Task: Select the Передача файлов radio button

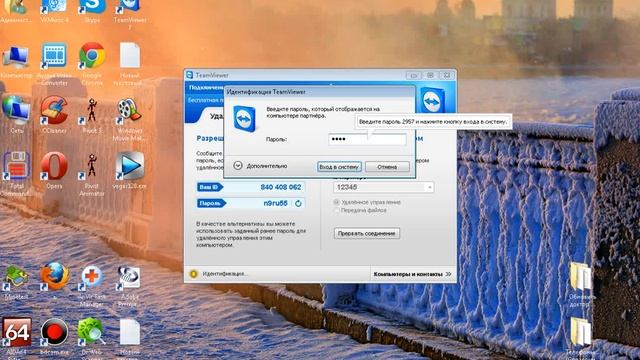Action: pos(336,210)
